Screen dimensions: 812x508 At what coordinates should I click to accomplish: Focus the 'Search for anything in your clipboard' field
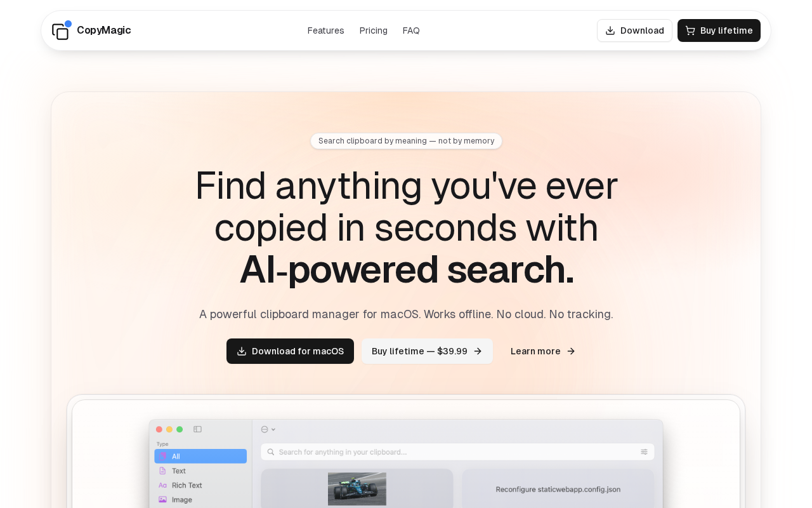[457, 452]
